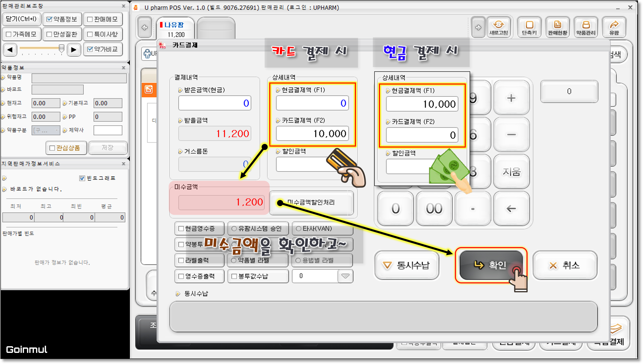Check the 현금영수증 checkbox

click(x=181, y=228)
